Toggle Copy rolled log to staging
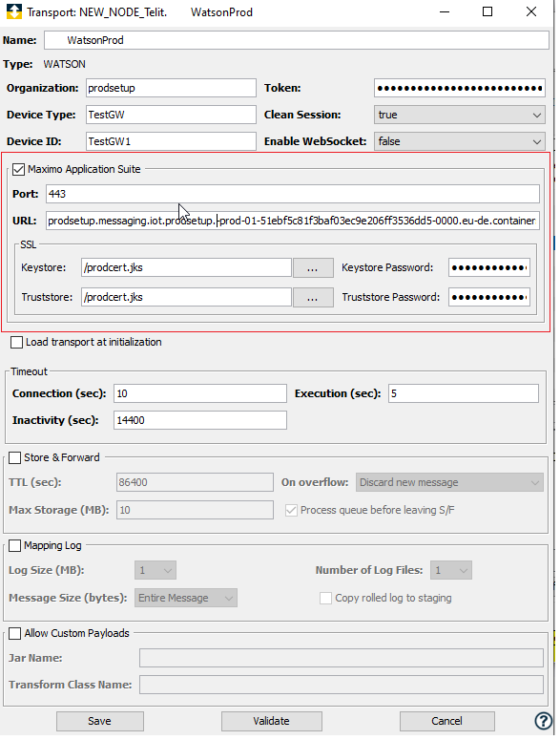560x740 pixels. [x=325, y=599]
